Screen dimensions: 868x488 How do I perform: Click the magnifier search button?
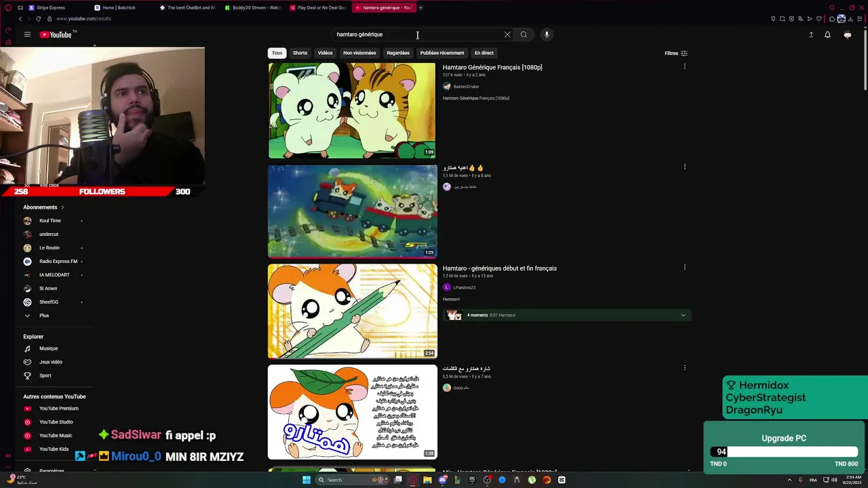524,35
